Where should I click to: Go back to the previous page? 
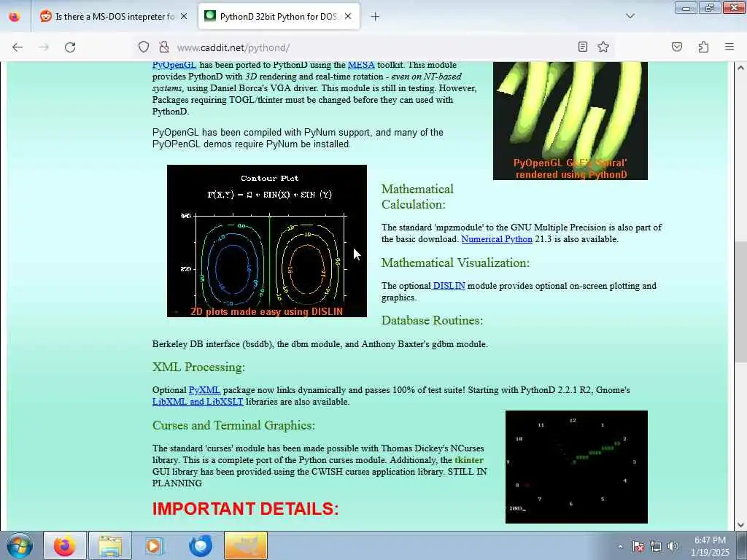[x=18, y=47]
